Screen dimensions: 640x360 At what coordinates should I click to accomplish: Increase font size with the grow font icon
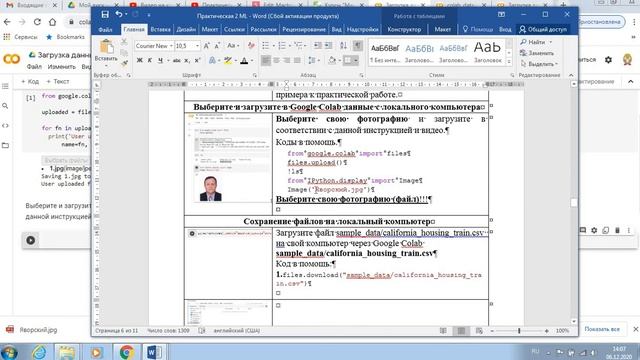pyautogui.click(x=207, y=46)
